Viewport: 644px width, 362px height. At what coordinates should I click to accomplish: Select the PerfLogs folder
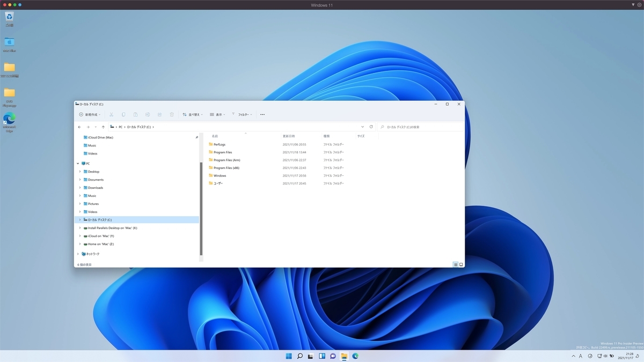point(219,144)
